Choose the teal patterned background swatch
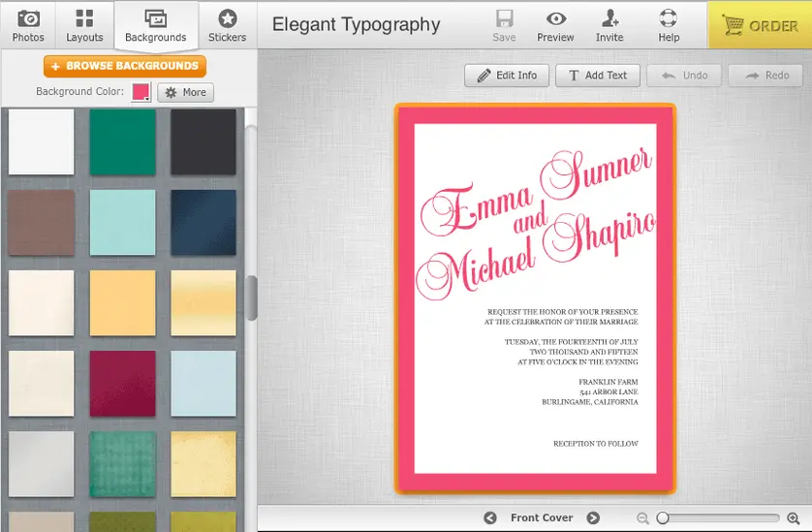The width and height of the screenshot is (812, 532). tap(123, 465)
